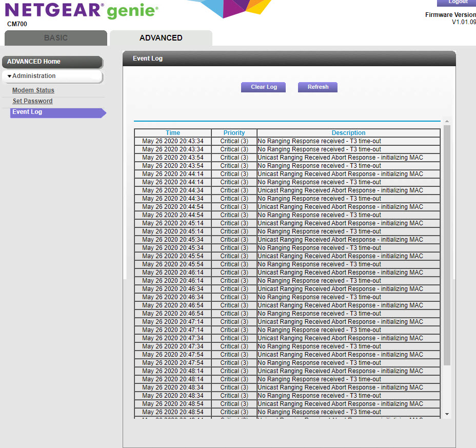The height and width of the screenshot is (448, 476).
Task: Click the Refresh button
Action: (x=318, y=87)
